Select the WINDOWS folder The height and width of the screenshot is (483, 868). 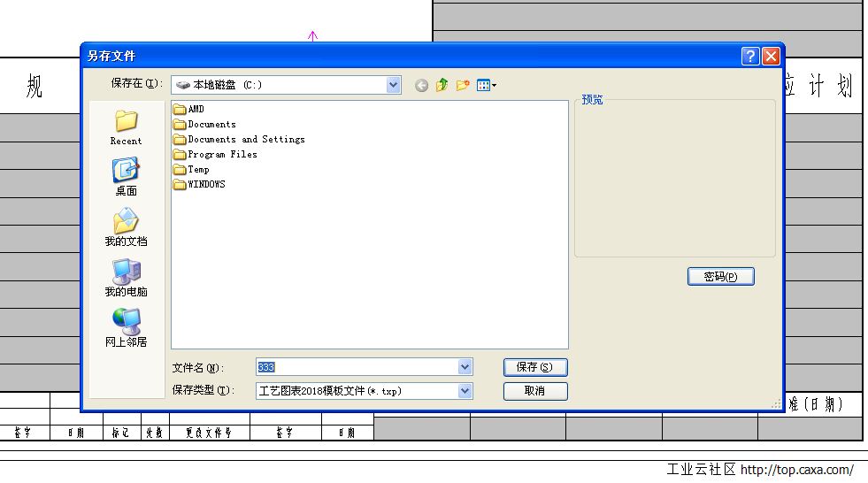coord(205,184)
